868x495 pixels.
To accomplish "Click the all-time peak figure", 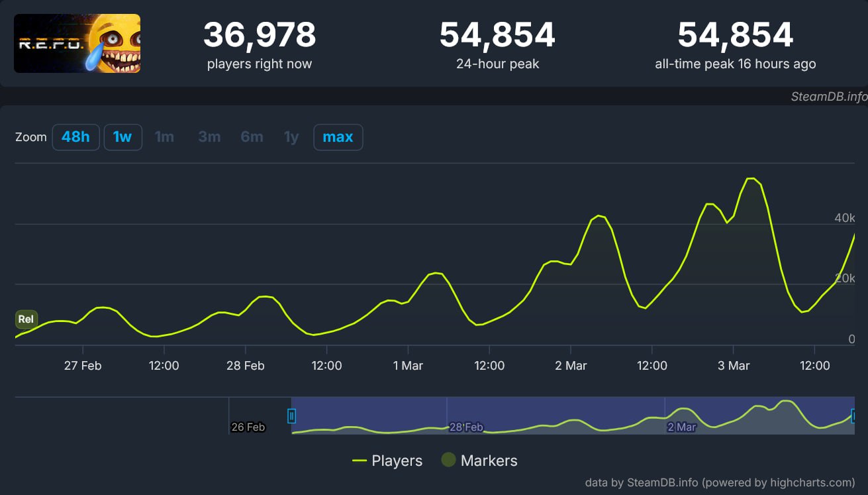I will [x=735, y=35].
